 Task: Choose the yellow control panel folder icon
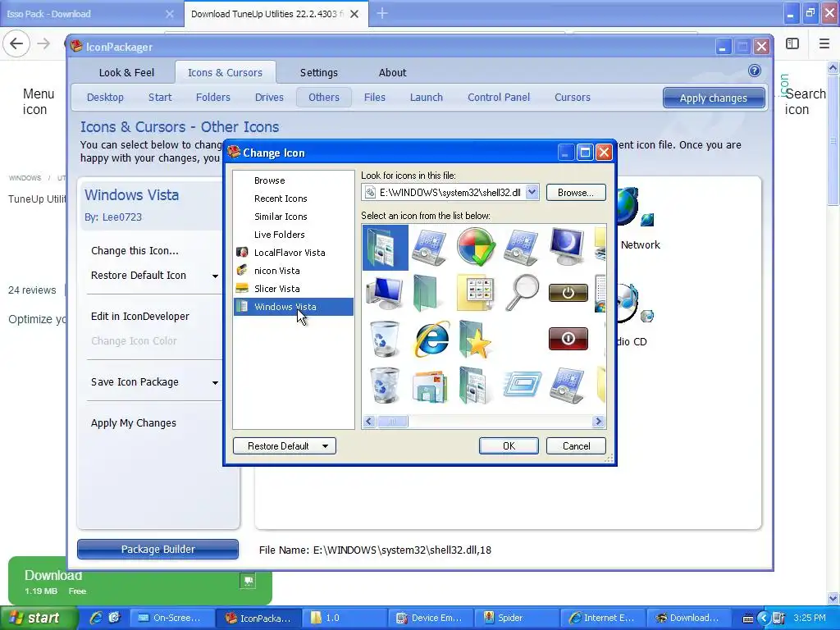coord(476,293)
